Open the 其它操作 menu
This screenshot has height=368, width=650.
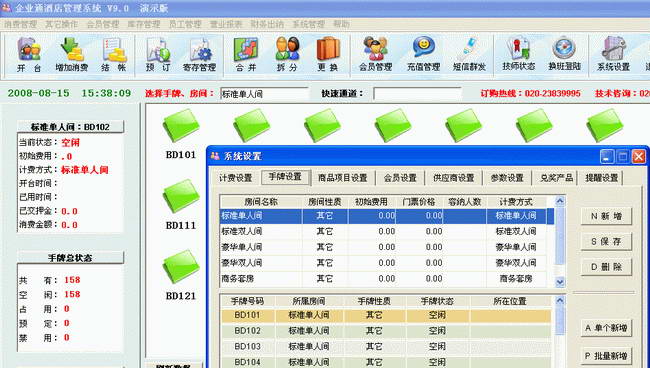61,24
